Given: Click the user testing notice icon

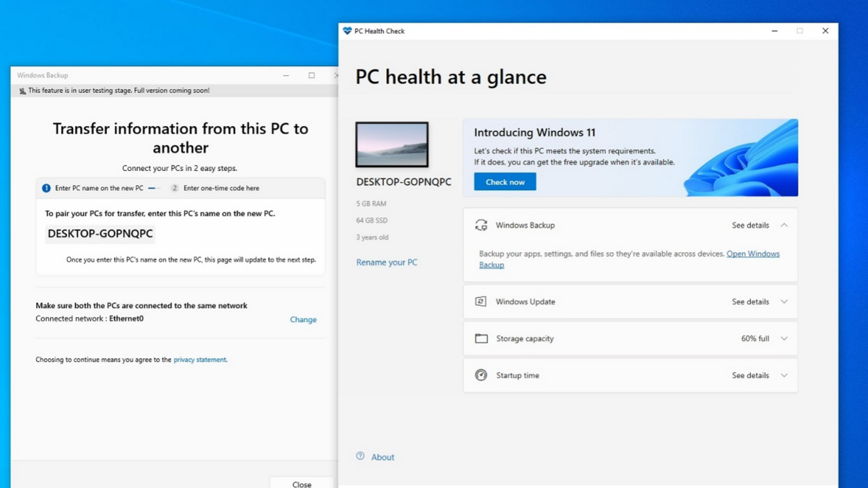Looking at the screenshot, I should pos(22,91).
